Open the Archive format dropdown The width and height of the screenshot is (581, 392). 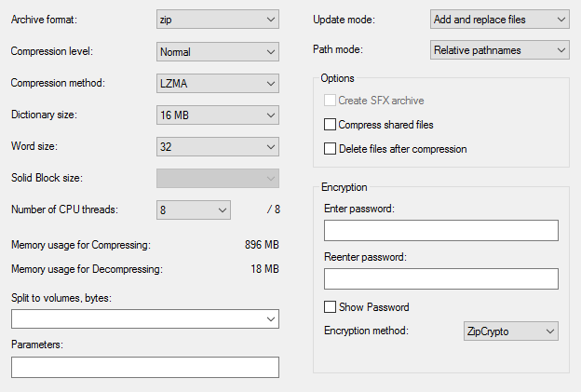(218, 20)
